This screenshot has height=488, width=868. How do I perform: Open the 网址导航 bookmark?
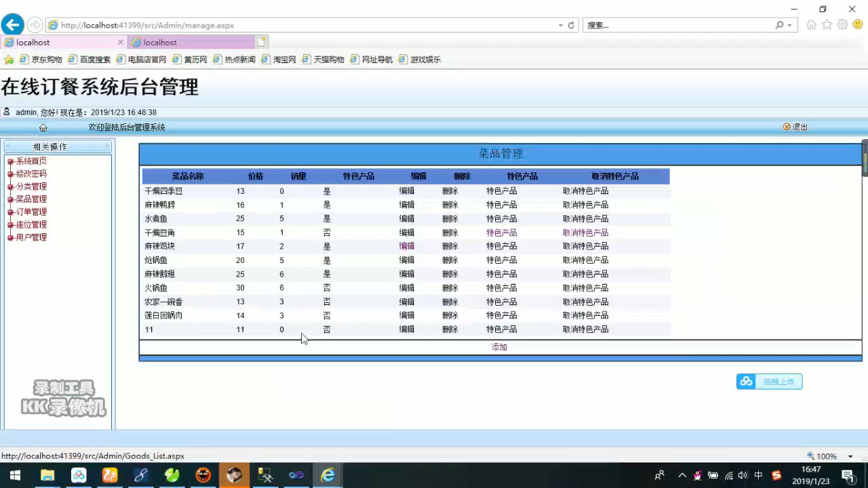(x=371, y=60)
